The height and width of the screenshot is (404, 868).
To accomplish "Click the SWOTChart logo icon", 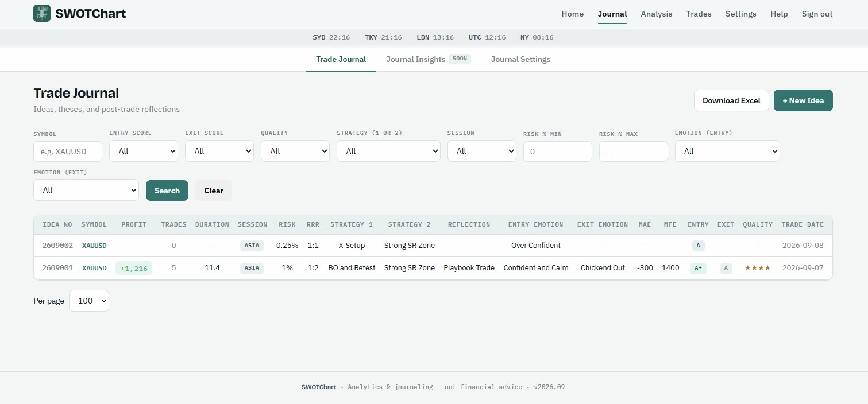I will pyautogui.click(x=42, y=13).
